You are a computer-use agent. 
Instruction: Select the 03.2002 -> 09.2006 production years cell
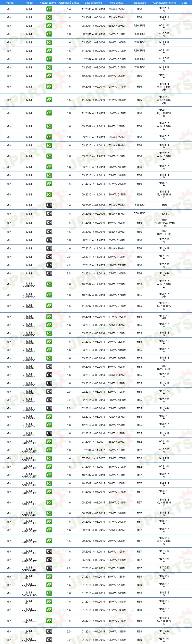click(x=93, y=42)
